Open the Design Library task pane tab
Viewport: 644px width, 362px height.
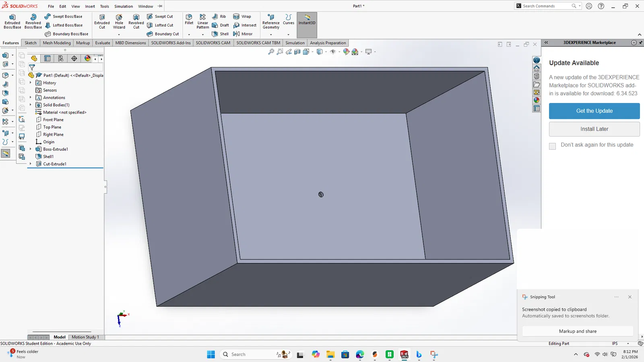(x=537, y=76)
